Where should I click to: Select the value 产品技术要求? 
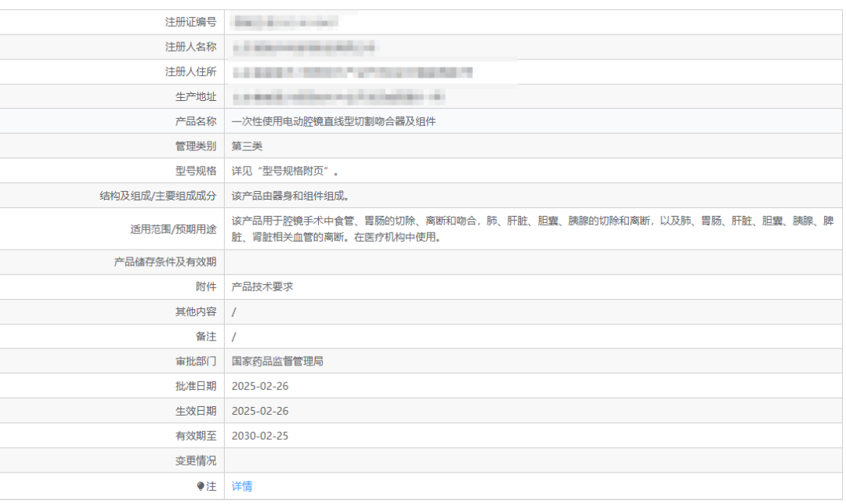click(x=262, y=286)
